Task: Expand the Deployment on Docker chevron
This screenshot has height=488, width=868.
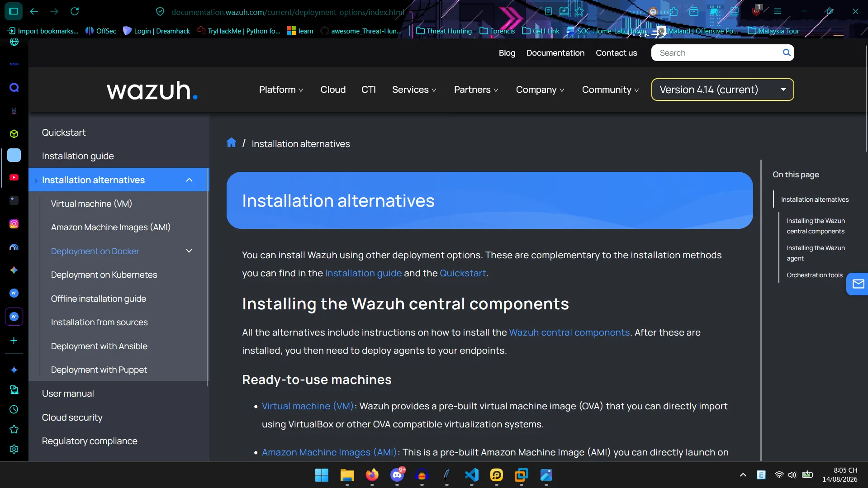Action: click(189, 251)
